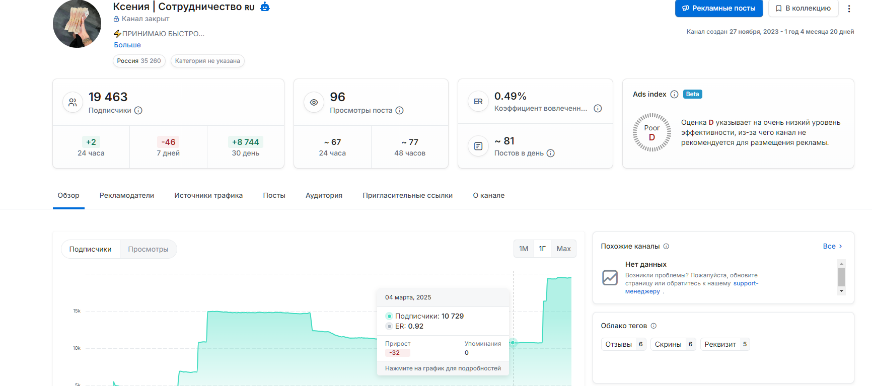This screenshot has width=872, height=386.
Task: Click the -32 Прирост value in tooltip
Action: point(397,353)
